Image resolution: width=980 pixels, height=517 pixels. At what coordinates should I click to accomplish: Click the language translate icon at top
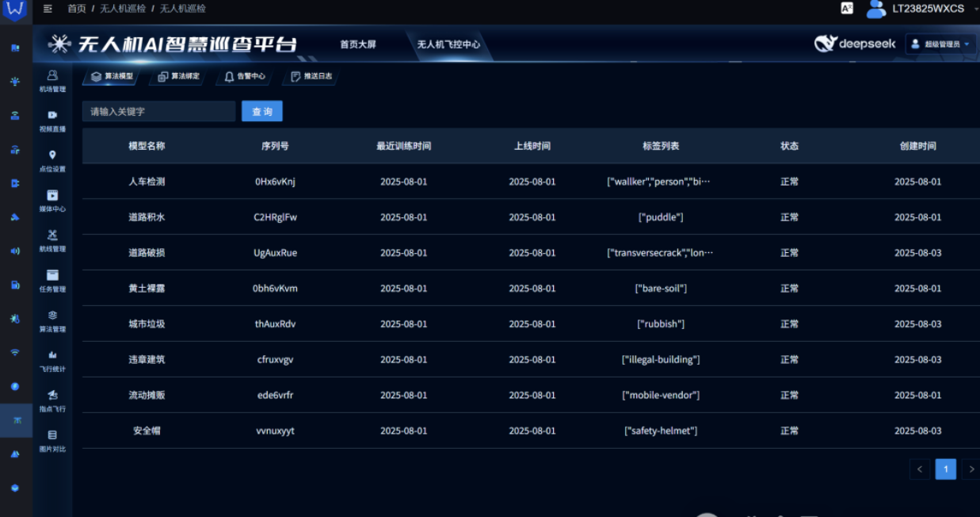pos(847,9)
